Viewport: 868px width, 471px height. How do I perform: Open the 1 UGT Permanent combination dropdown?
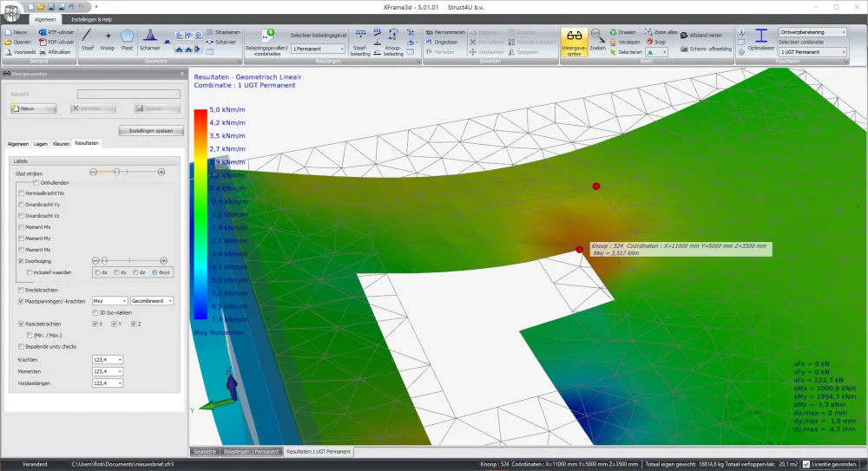click(x=812, y=52)
